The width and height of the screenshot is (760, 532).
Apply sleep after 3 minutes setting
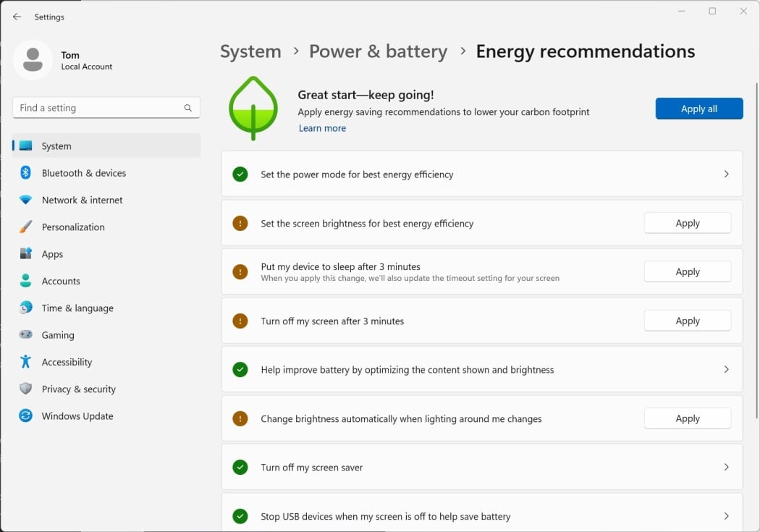point(687,271)
